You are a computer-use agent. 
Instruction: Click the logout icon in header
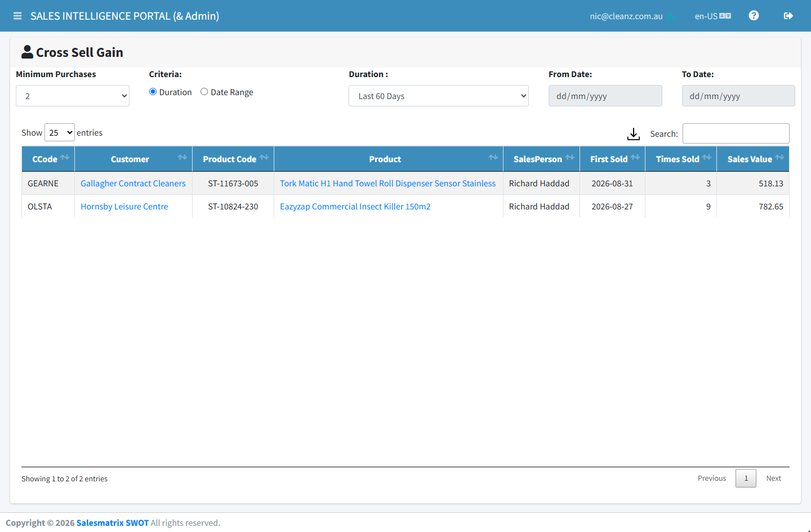[788, 16]
